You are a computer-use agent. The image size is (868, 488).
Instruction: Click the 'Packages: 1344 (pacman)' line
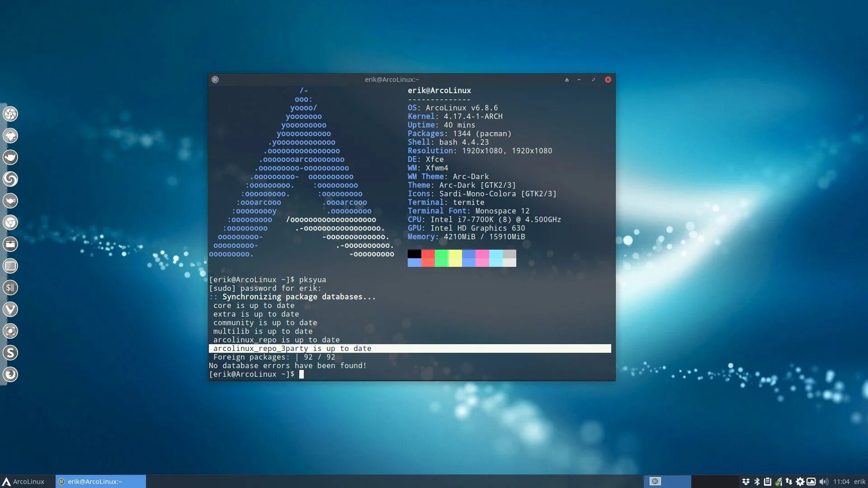tap(459, 134)
